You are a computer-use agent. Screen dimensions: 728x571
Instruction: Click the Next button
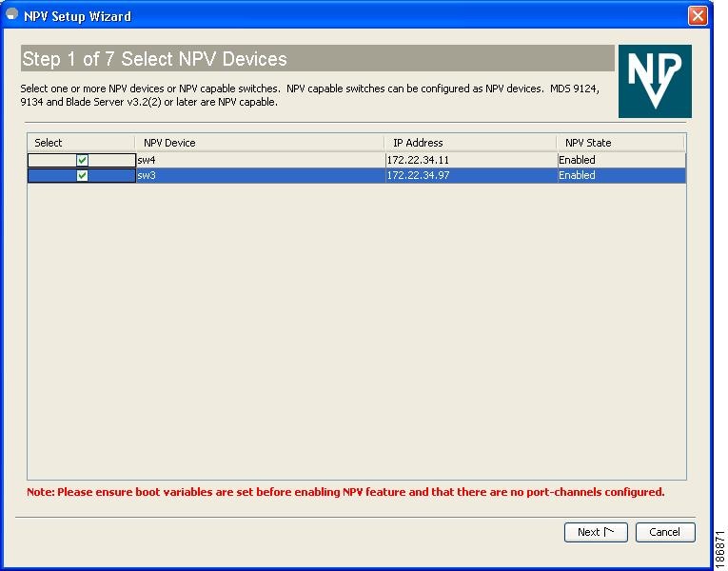click(x=596, y=532)
